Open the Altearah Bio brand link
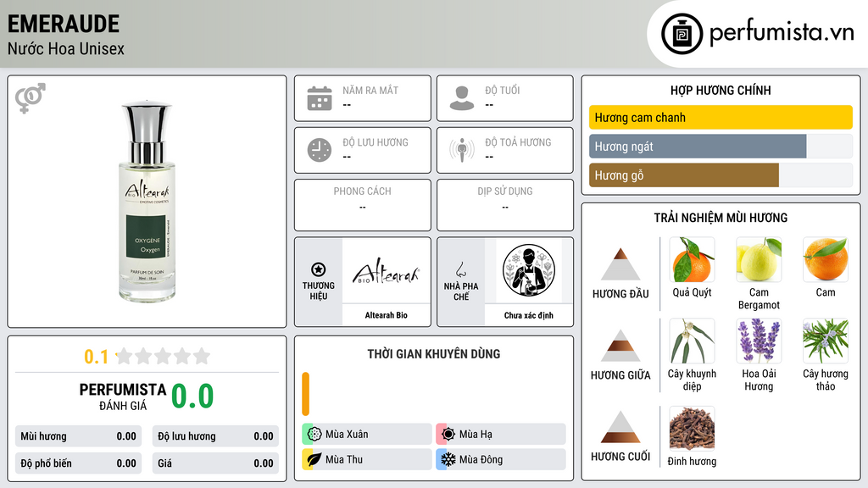 pos(387,281)
